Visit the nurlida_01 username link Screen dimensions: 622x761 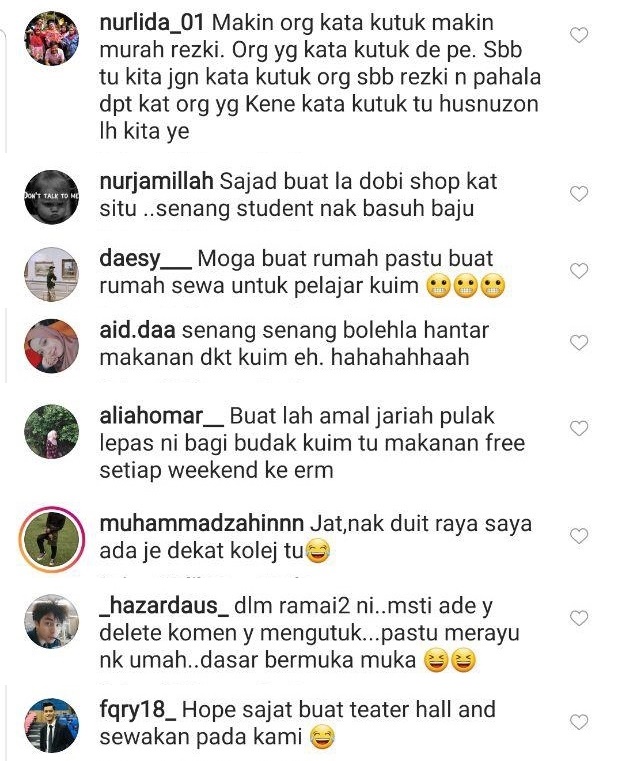152,23
